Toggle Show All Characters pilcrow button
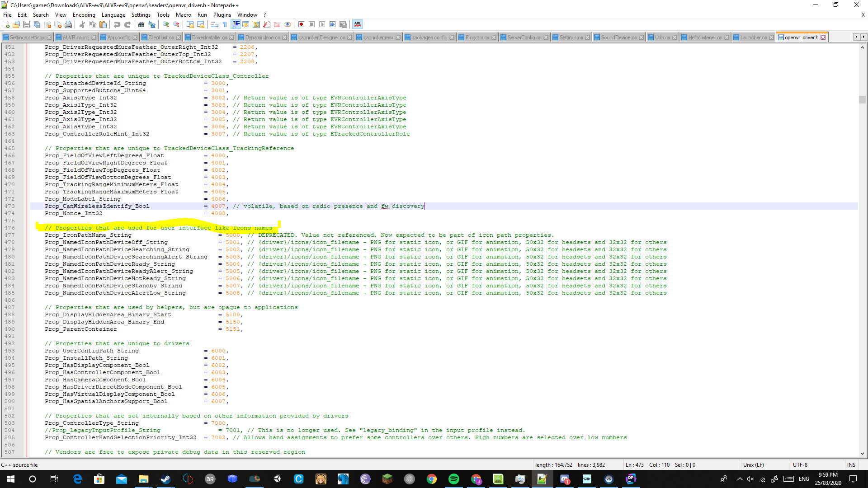 click(225, 24)
